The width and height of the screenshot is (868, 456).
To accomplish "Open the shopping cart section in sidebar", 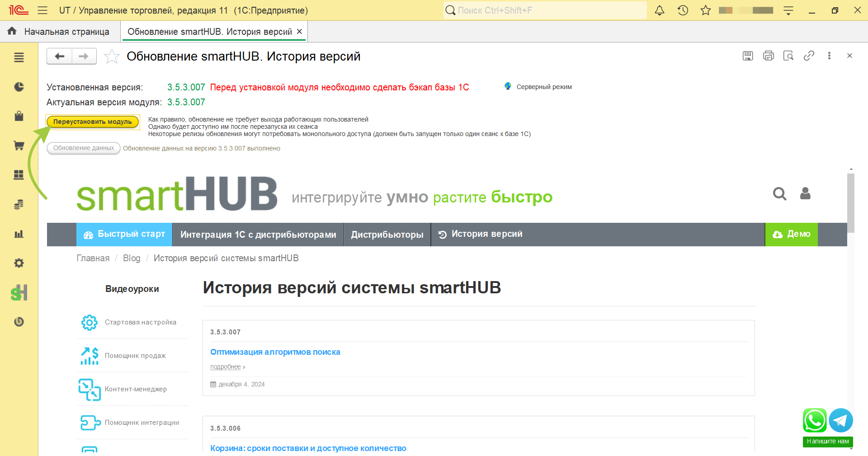I will pyautogui.click(x=19, y=146).
